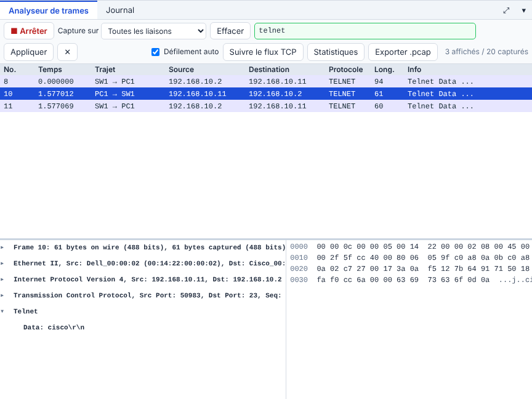Viewport: 532px width, 399px height.
Task: Select packet number 10 row
Action: pyautogui.click(x=266, y=94)
